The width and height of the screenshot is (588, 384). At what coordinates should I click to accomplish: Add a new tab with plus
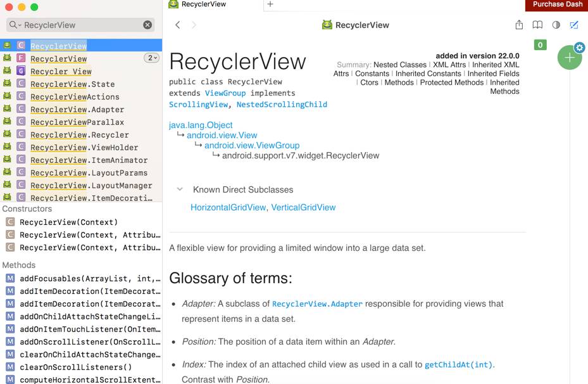pos(270,4)
